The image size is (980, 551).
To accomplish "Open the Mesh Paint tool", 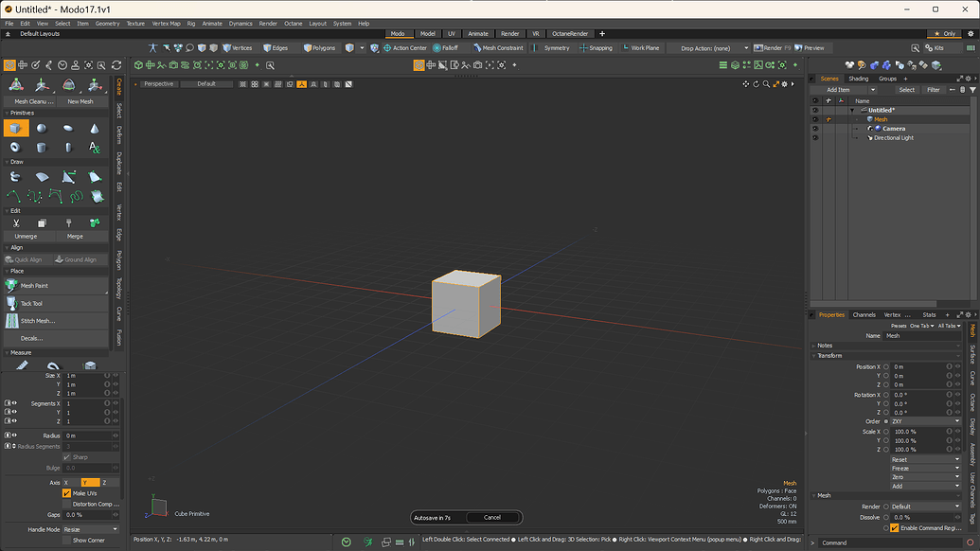I will (56, 286).
